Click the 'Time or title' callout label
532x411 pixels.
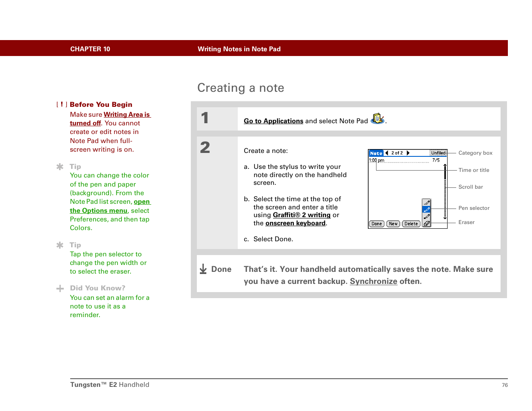tap(474, 170)
